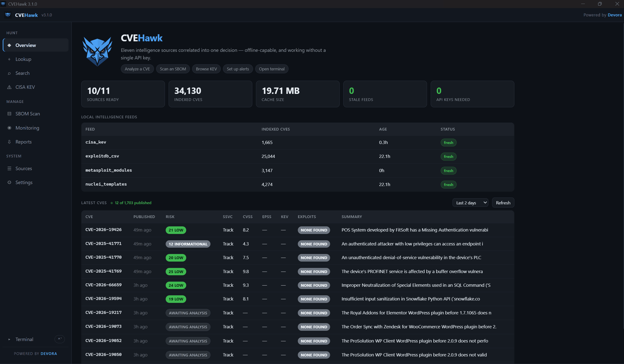624x364 pixels.
Task: Click the Terminal play arrow icon
Action: 9,339
